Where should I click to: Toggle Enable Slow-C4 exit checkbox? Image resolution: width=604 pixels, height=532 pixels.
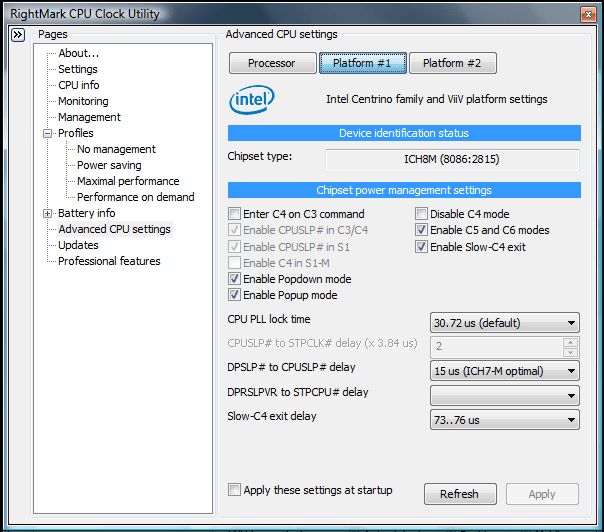(421, 247)
